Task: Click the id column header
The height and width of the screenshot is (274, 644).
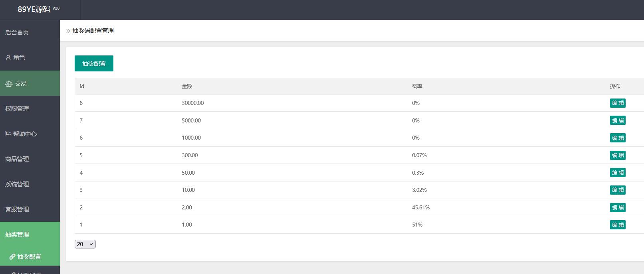Action: [82, 86]
